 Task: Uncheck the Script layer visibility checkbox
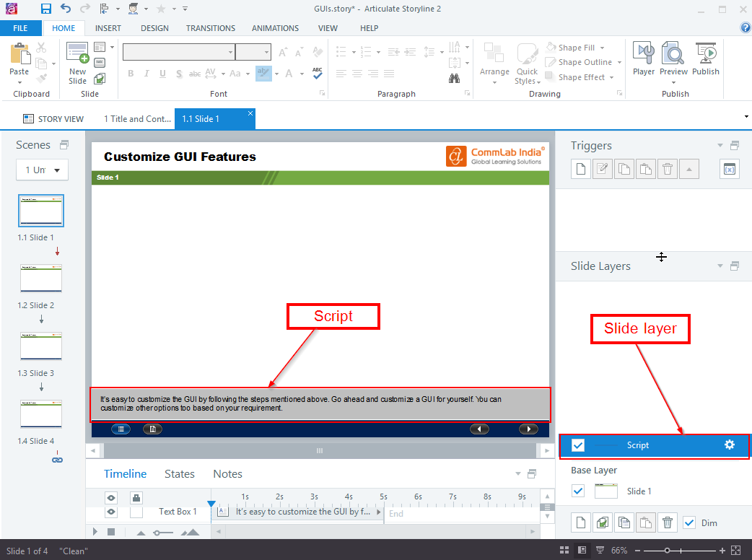[x=577, y=445]
